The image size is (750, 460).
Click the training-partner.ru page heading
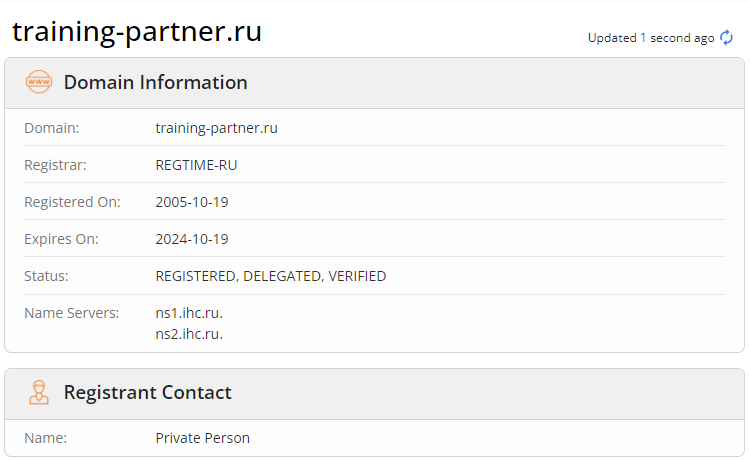pos(137,31)
